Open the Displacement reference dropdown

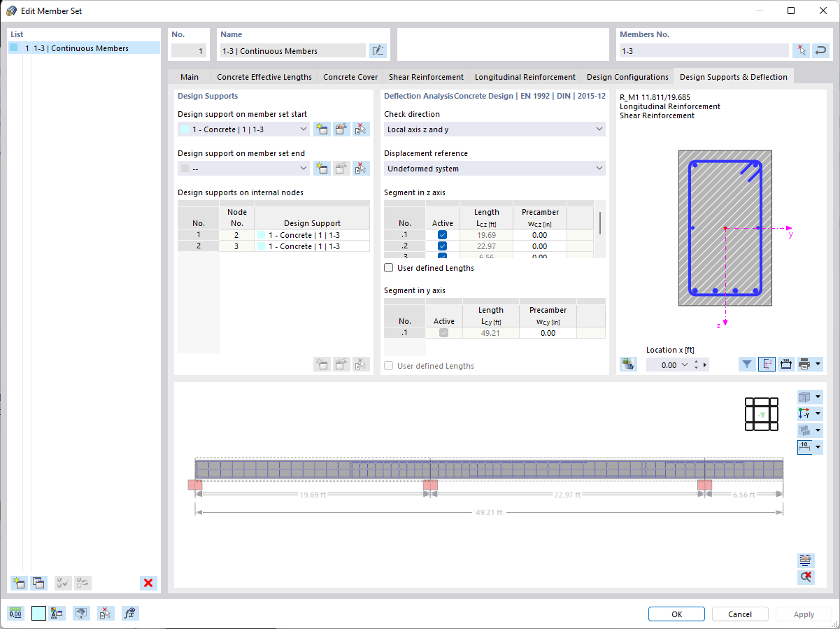click(x=599, y=169)
